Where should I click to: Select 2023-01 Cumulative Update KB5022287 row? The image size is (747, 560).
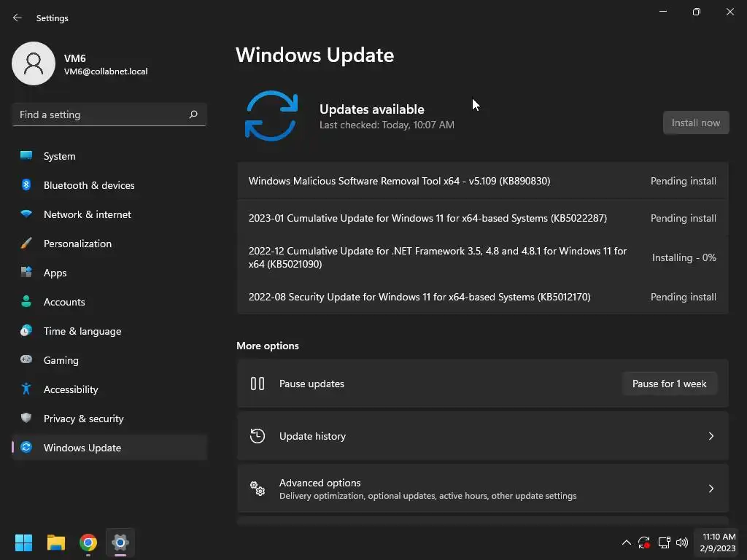tap(483, 218)
